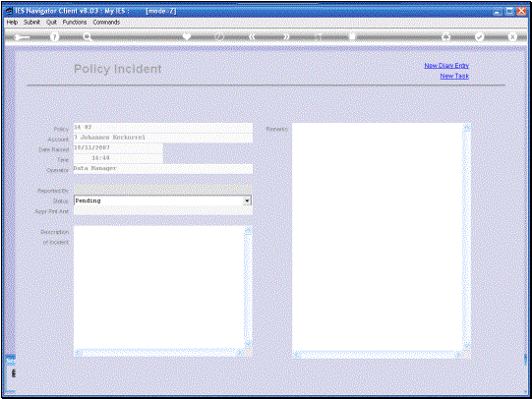Expand the Status dropdown showing Pending
The height and width of the screenshot is (399, 532).
(x=247, y=200)
